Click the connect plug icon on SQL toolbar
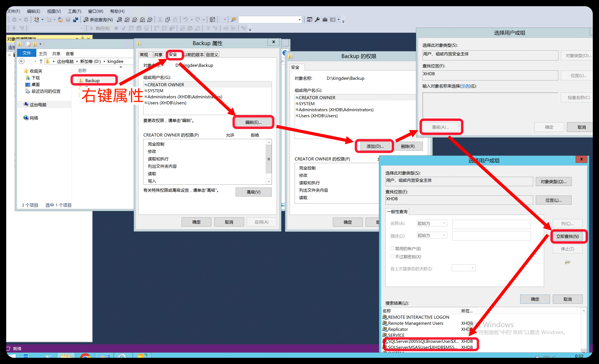The image size is (599, 364). click(x=14, y=28)
